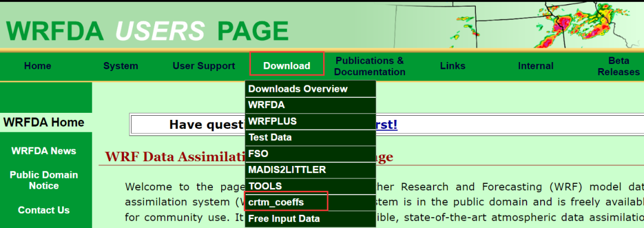
Task: Click the Download menu
Action: tap(287, 66)
